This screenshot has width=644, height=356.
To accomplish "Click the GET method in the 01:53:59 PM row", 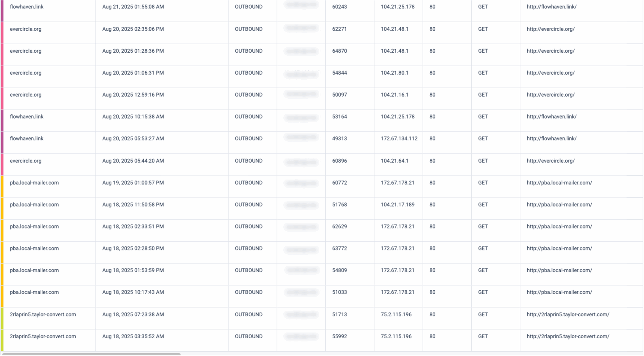I will (483, 270).
